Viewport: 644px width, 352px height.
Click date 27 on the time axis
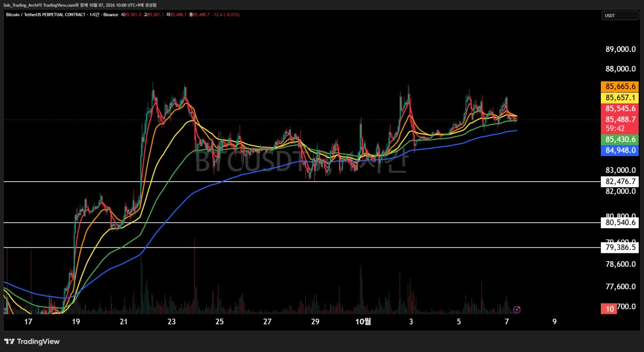pos(267,321)
